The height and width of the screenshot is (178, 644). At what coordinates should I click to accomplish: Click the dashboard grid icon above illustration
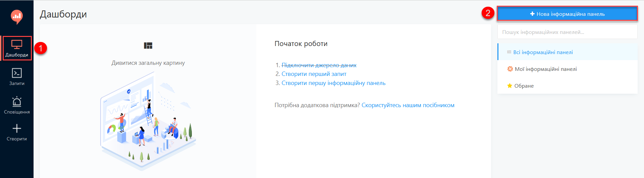click(148, 46)
